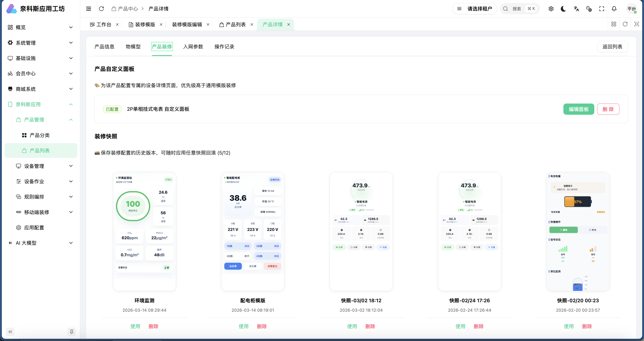This screenshot has height=341, width=644.
Task: Switch to the 物模型 tab
Action: pos(133,46)
